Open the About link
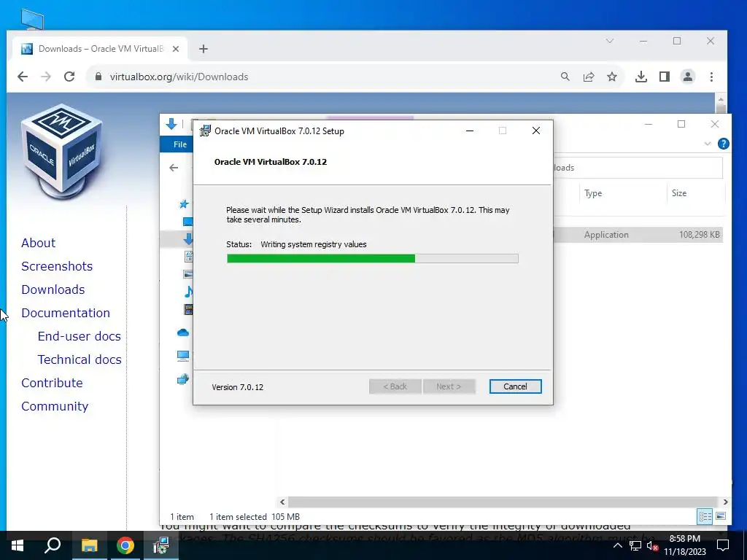Viewport: 747px width, 560px height. [38, 243]
